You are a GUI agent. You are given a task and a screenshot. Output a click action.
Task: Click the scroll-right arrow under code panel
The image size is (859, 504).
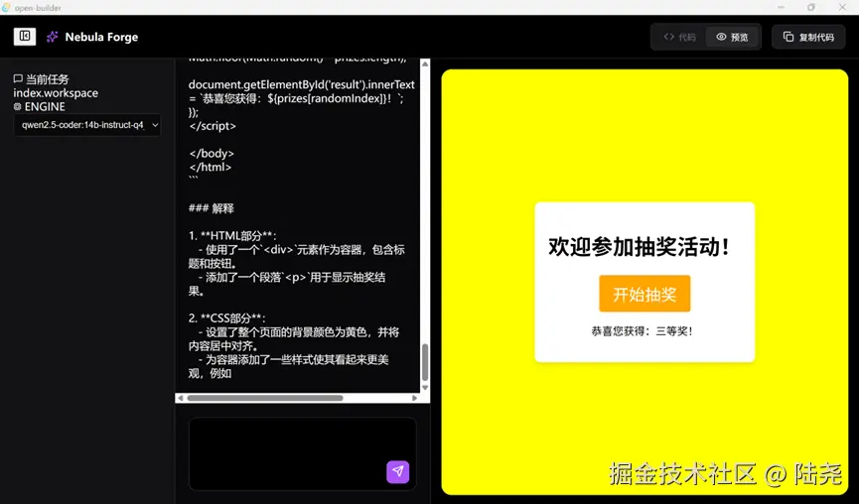point(415,398)
